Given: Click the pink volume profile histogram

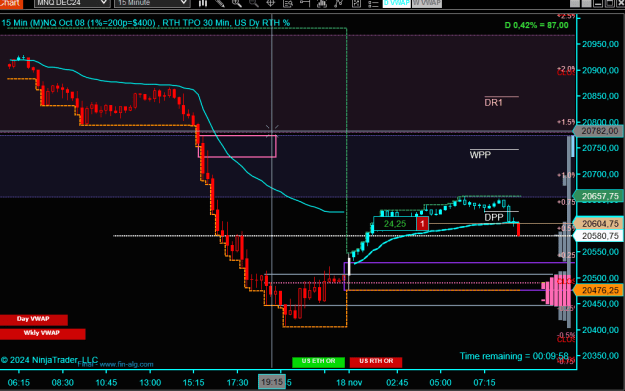Looking at the screenshot, I should click(x=556, y=291).
